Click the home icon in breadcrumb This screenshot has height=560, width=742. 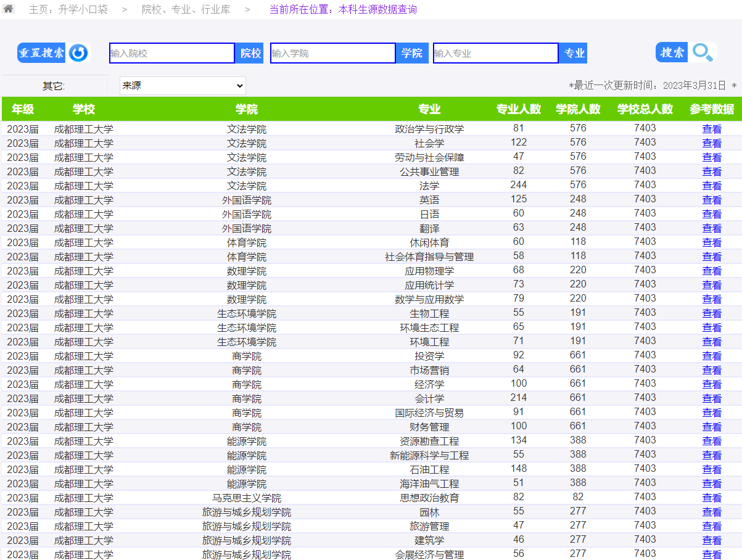point(8,9)
